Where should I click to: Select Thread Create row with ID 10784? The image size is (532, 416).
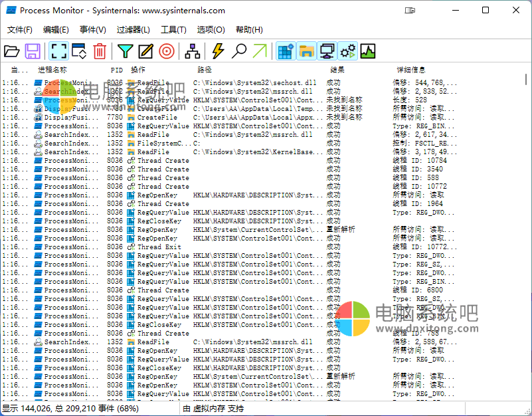229,161
